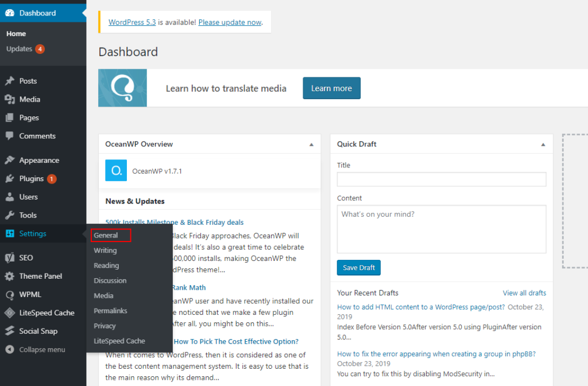Click the Posts pushpin icon
This screenshot has height=386, width=588.
pos(10,81)
